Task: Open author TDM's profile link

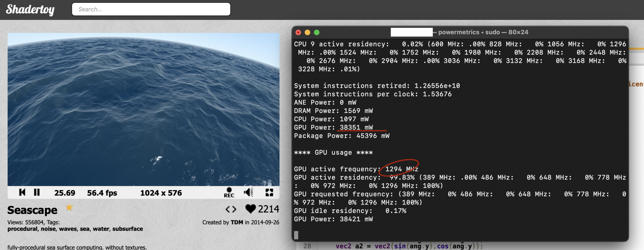Action: coord(237,222)
